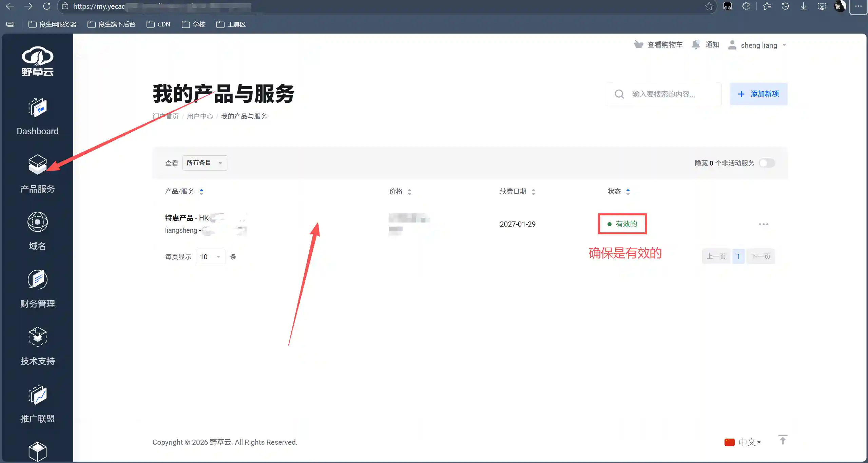Reload the page with refresh icon
Screen dimensions: 868x463
click(47, 6)
